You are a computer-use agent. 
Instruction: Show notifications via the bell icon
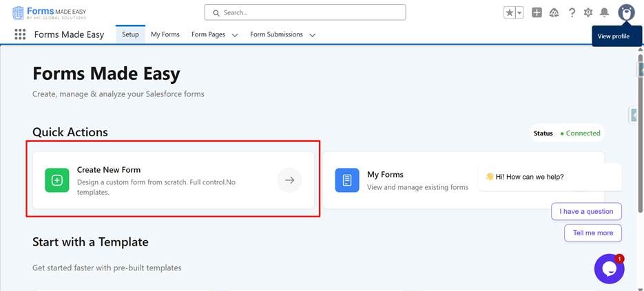coord(605,12)
